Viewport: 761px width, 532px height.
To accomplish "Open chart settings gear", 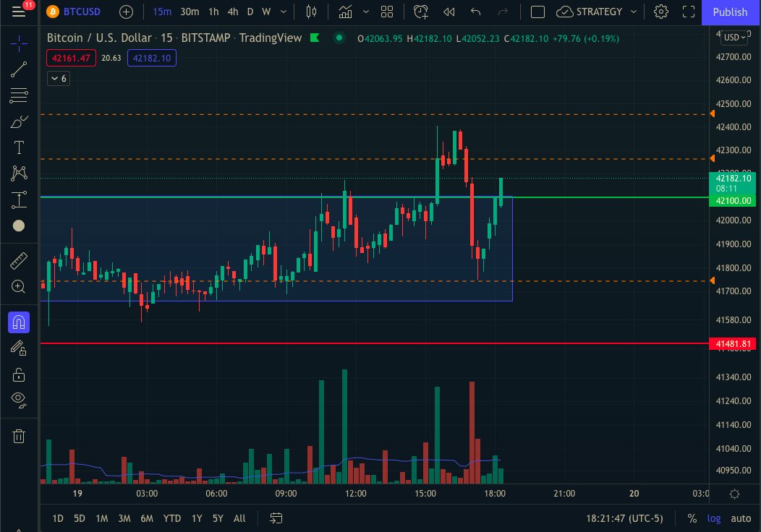I will click(661, 12).
